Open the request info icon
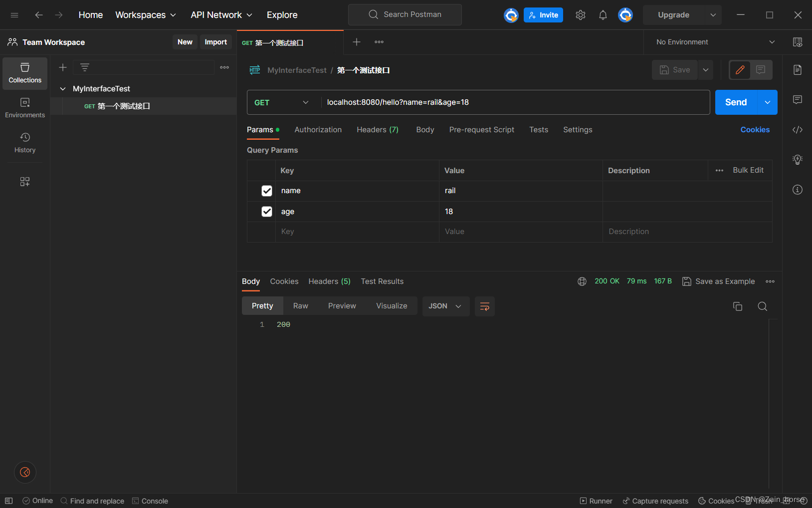Image resolution: width=812 pixels, height=508 pixels. (798, 190)
